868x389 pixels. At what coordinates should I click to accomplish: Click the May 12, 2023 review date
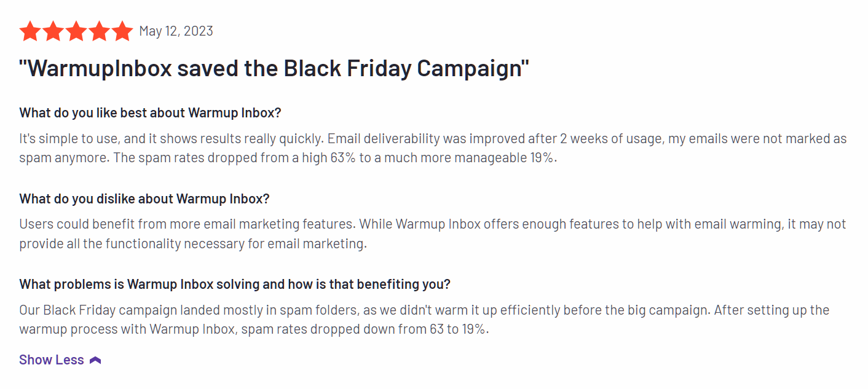(176, 31)
